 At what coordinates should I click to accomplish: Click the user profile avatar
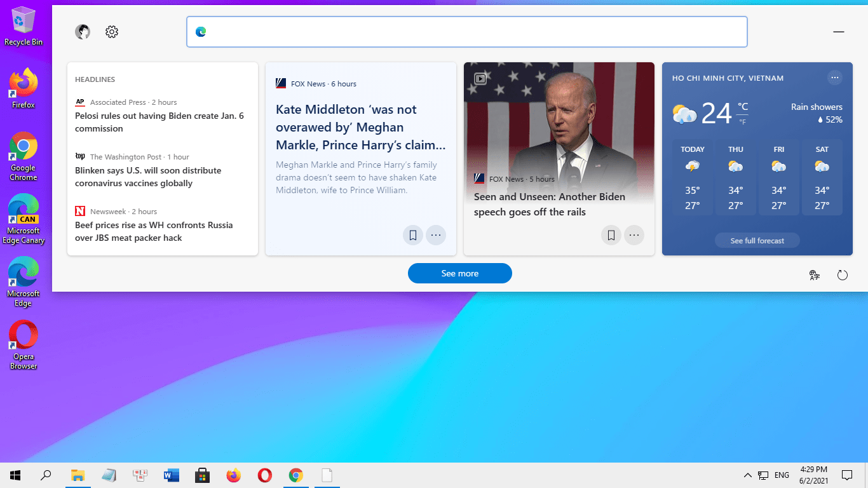[x=82, y=31]
